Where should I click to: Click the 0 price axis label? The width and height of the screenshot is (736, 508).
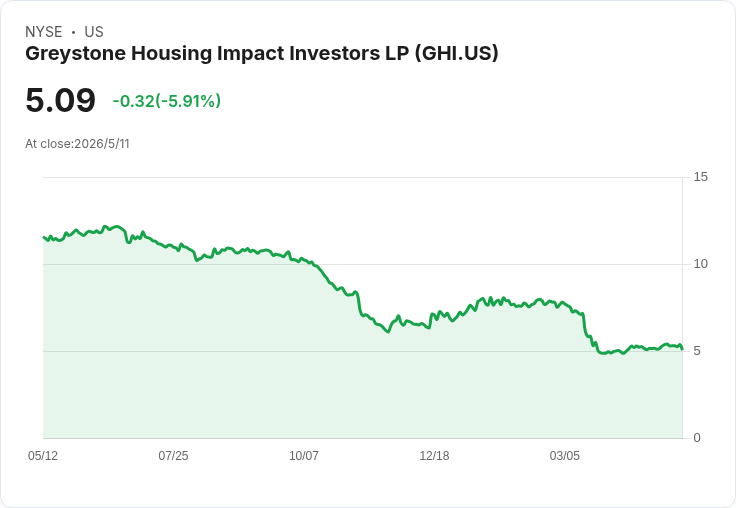coord(697,438)
